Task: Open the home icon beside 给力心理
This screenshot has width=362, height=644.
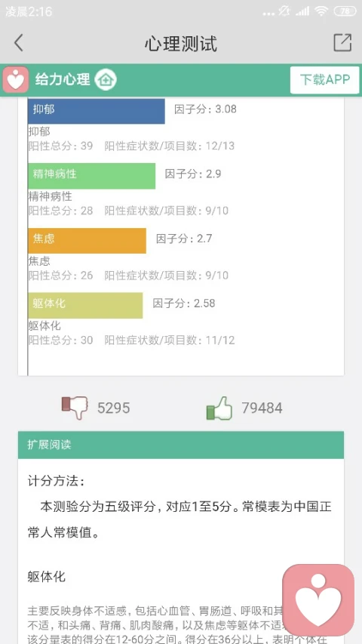Action: click(106, 80)
